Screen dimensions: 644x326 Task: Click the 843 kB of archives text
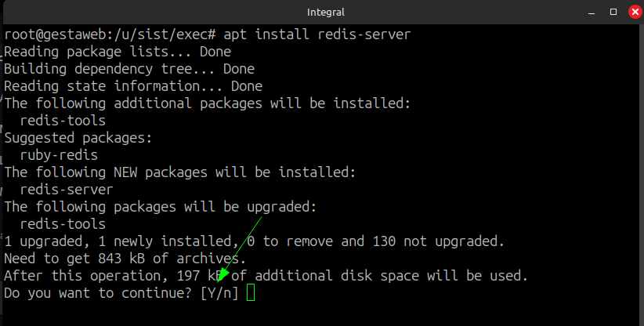tap(172, 259)
